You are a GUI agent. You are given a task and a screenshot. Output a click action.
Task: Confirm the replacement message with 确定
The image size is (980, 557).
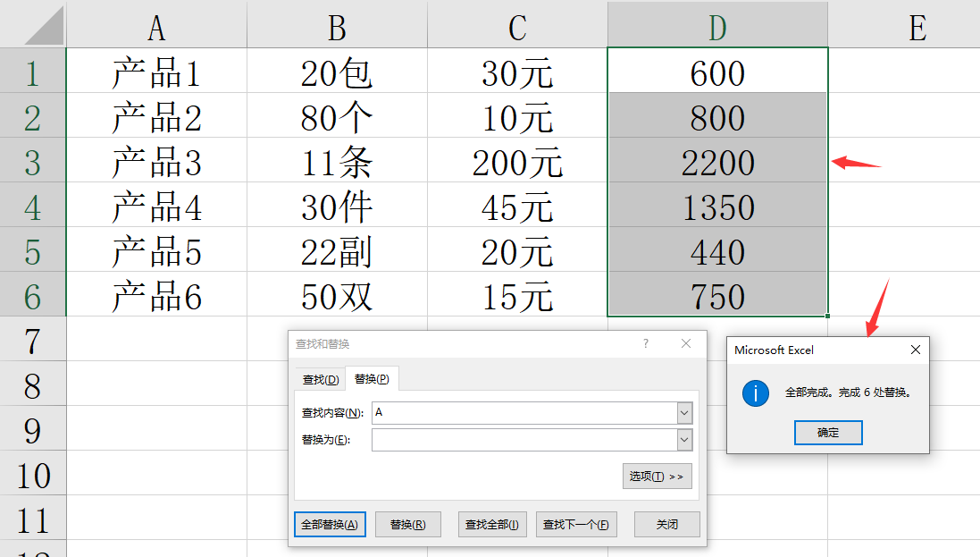(827, 433)
